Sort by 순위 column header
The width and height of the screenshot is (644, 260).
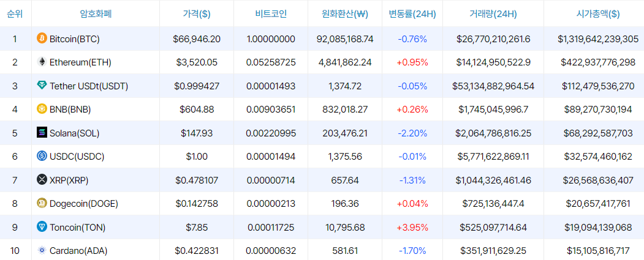point(15,14)
